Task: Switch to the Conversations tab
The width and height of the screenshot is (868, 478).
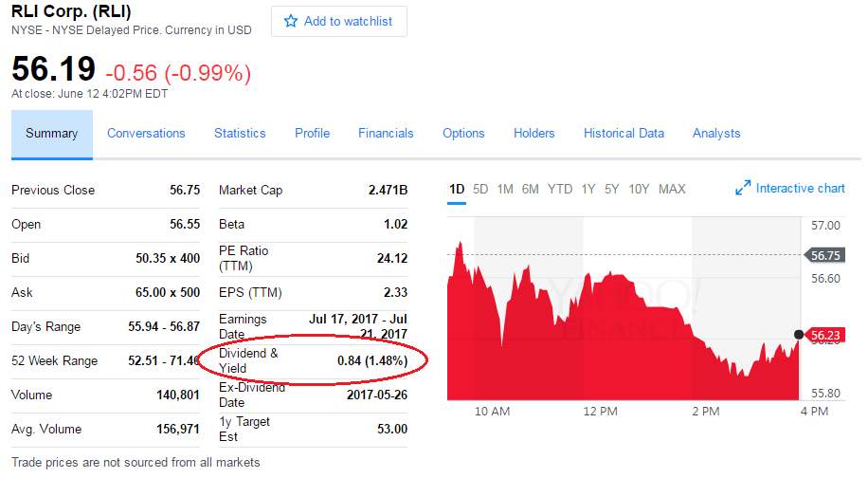Action: tap(146, 134)
